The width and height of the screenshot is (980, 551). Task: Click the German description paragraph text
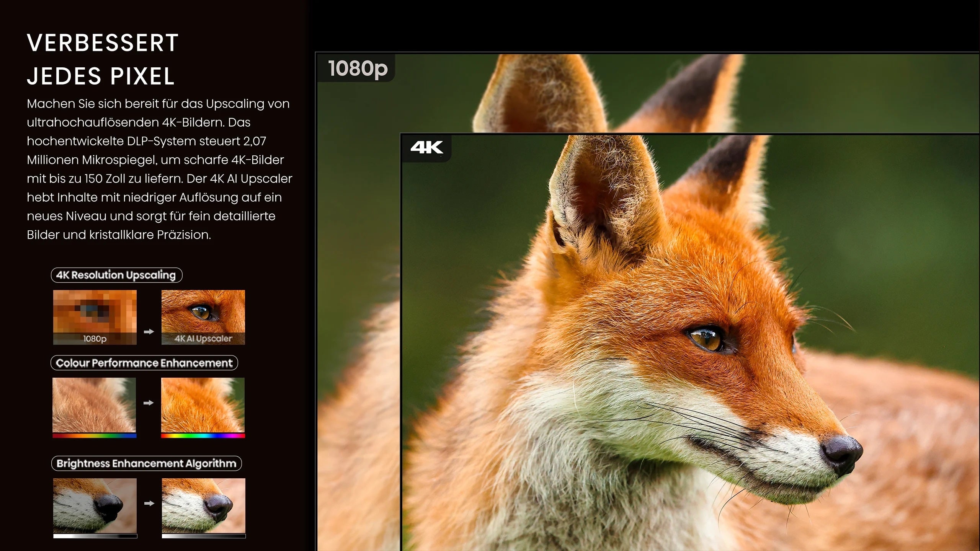pyautogui.click(x=159, y=169)
